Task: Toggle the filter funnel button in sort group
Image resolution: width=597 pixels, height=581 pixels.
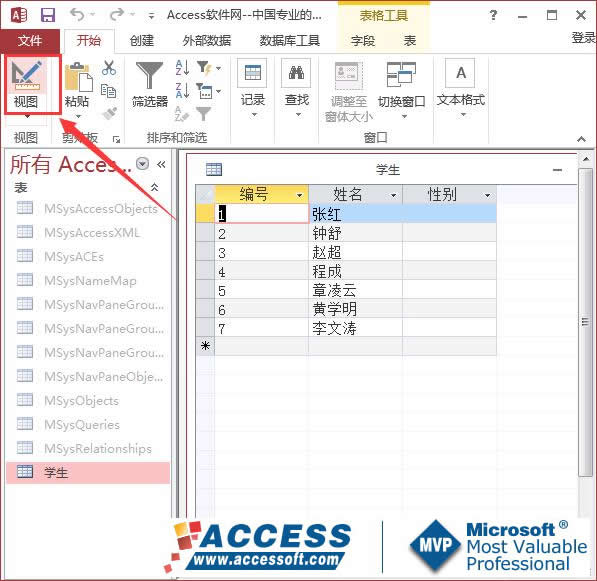Action: [x=204, y=113]
